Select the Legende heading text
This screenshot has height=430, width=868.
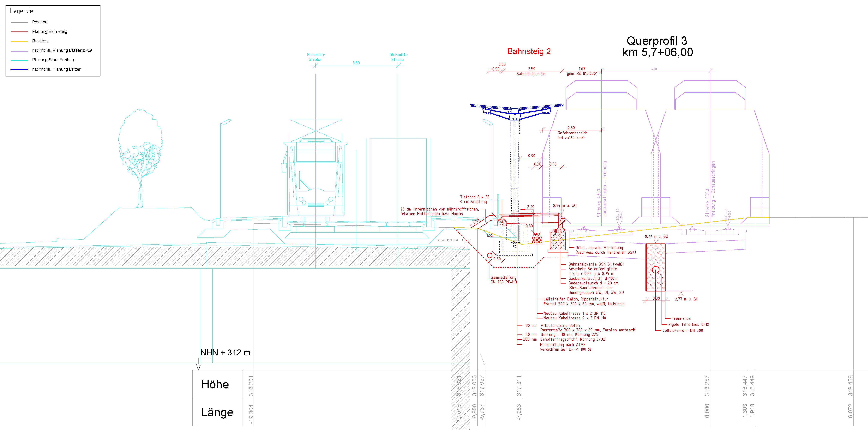tap(22, 11)
